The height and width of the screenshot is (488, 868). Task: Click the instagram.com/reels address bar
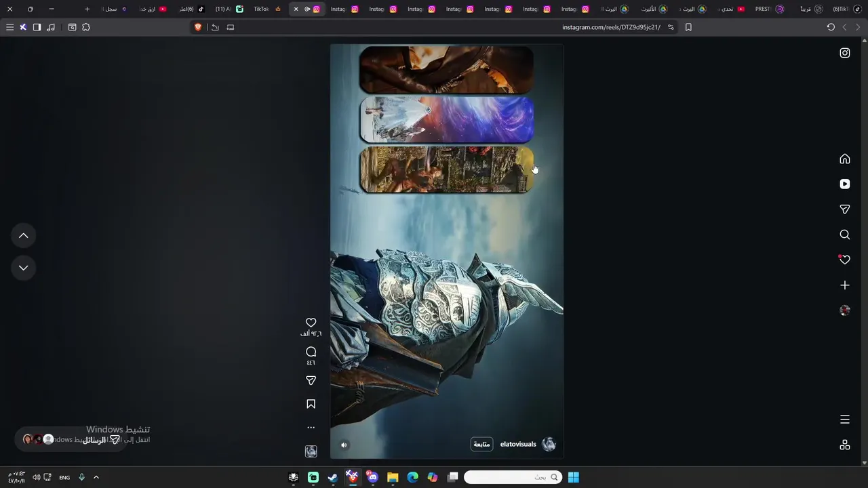point(611,27)
